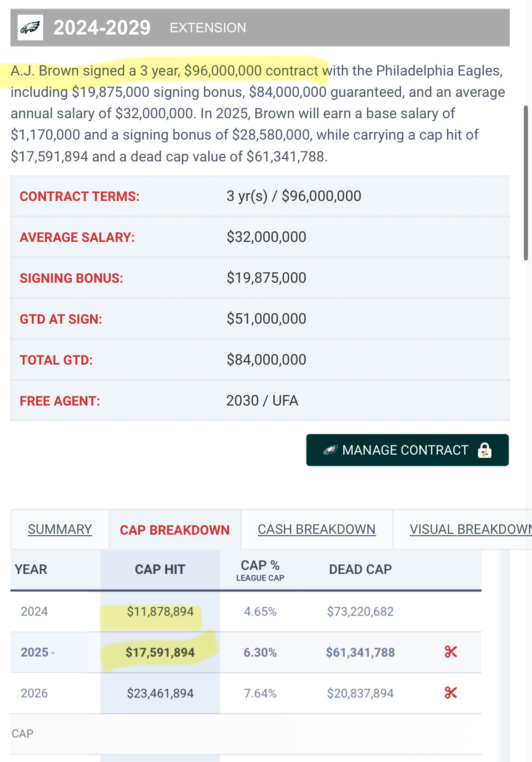Click the Eagles icon on Manage Contract button
The image size is (532, 762).
pos(330,450)
